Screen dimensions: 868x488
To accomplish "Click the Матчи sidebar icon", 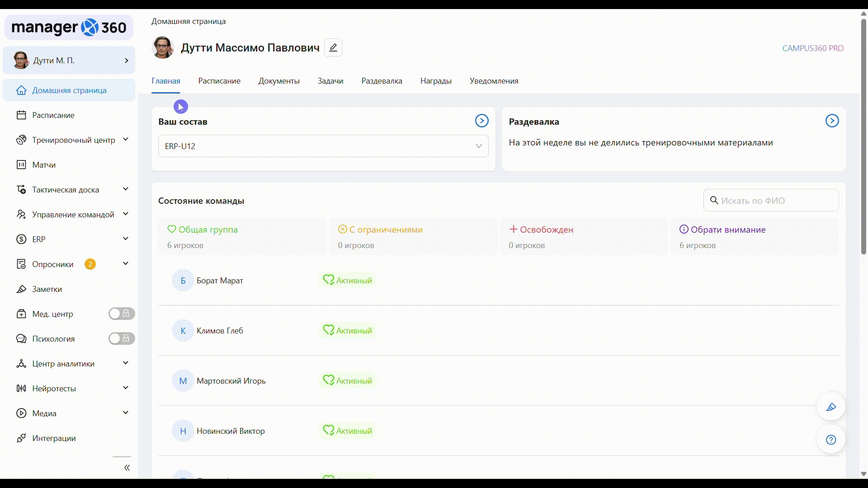I will click(x=21, y=165).
